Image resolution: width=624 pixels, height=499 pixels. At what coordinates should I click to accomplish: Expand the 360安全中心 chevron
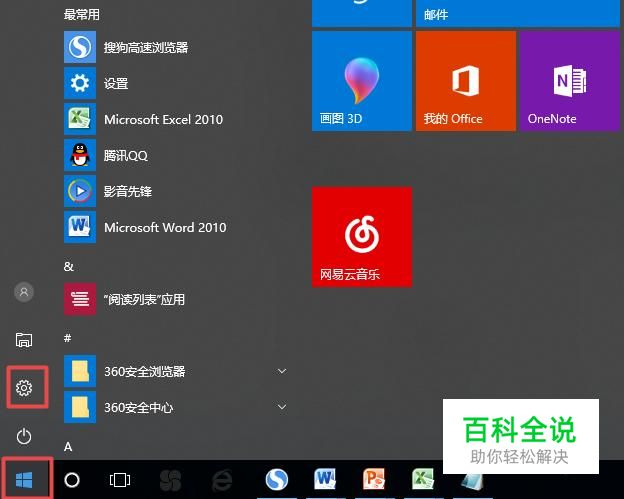(282, 407)
